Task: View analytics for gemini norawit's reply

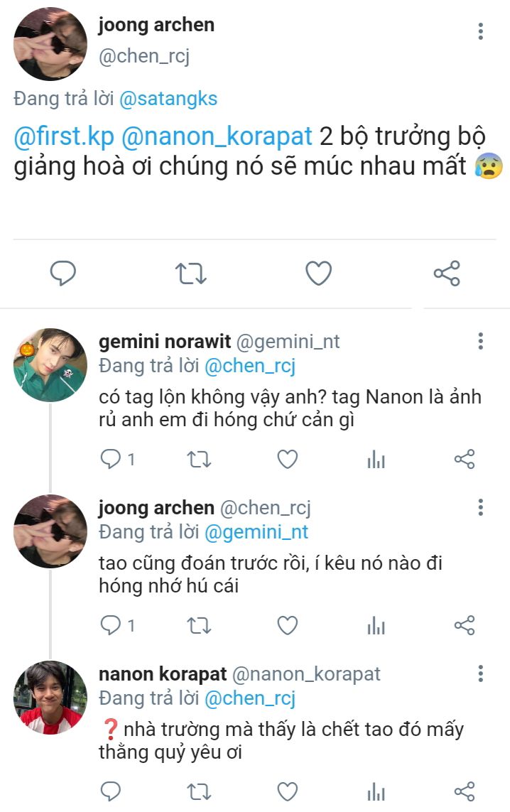Action: coord(376,460)
